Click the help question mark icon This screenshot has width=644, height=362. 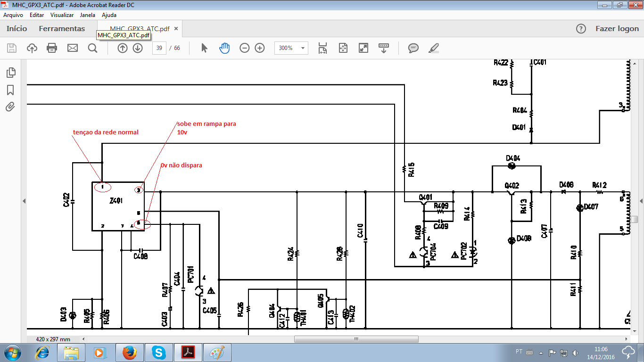581,29
